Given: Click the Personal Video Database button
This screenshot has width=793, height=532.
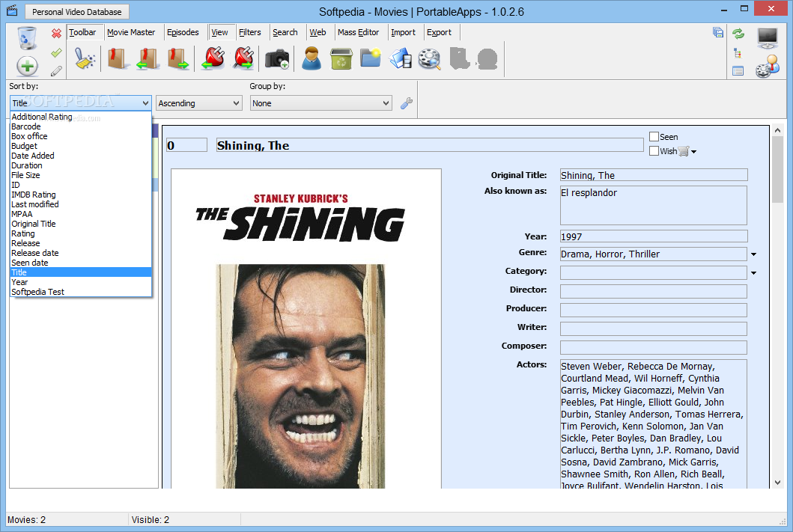Looking at the screenshot, I should (77, 12).
